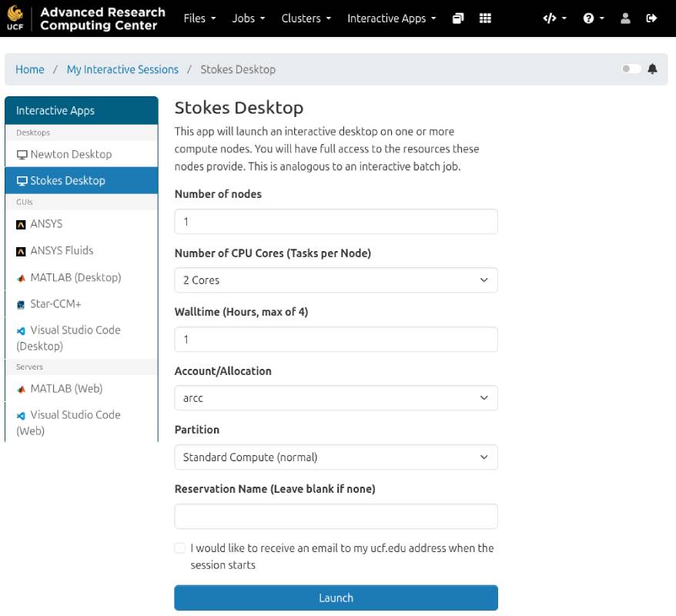This screenshot has height=616, width=676.
Task: Click the ANSYS logo icon
Action: (21, 225)
